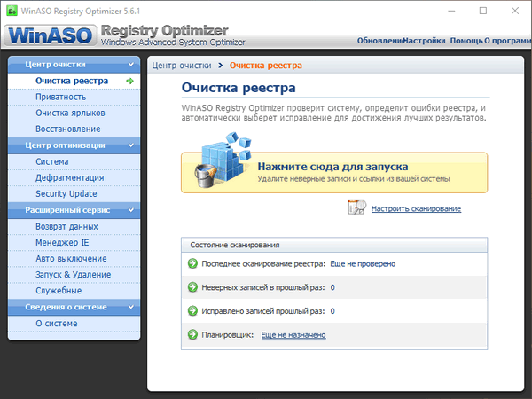Screen dimensions: 532x399
Task: Open the Настройки menu
Action: click(425, 41)
